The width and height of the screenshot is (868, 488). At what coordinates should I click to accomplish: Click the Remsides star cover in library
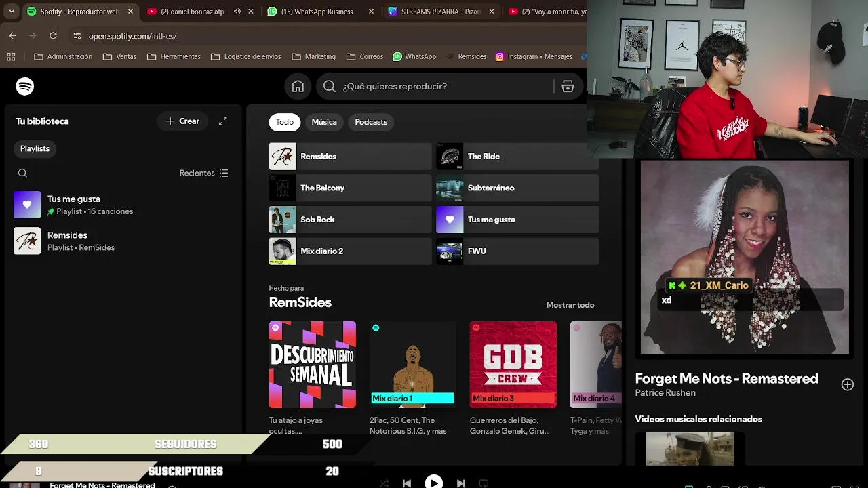tap(27, 241)
